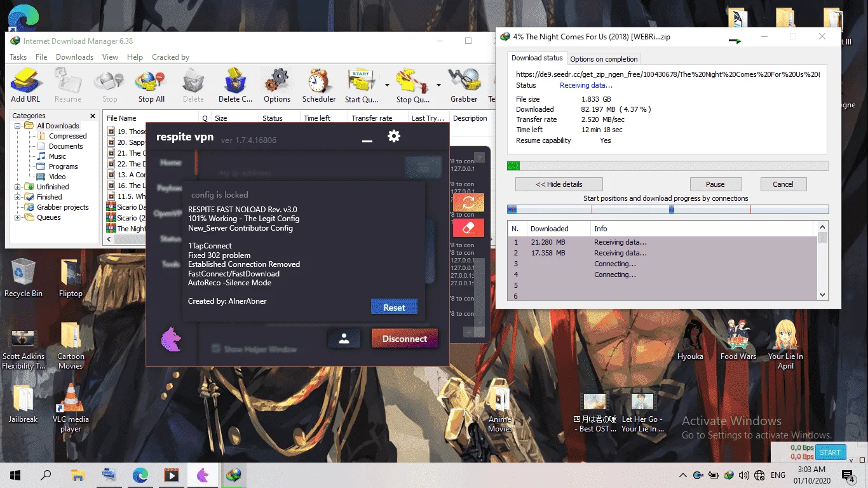
Task: Open the File menu in IDM
Action: click(x=41, y=57)
